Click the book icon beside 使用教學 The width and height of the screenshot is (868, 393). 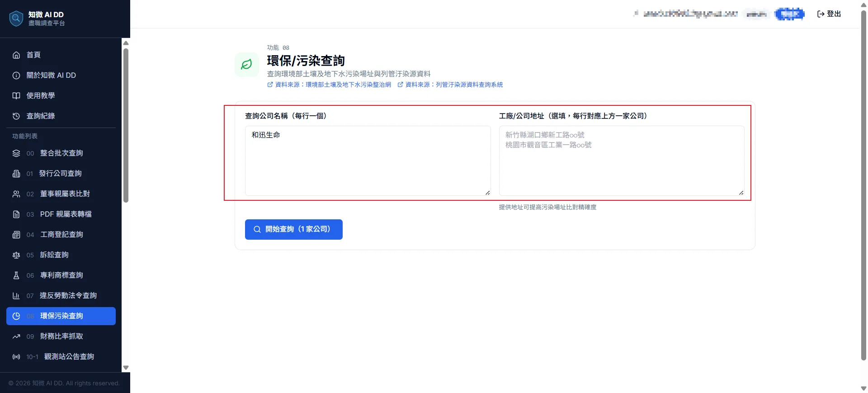tap(16, 96)
